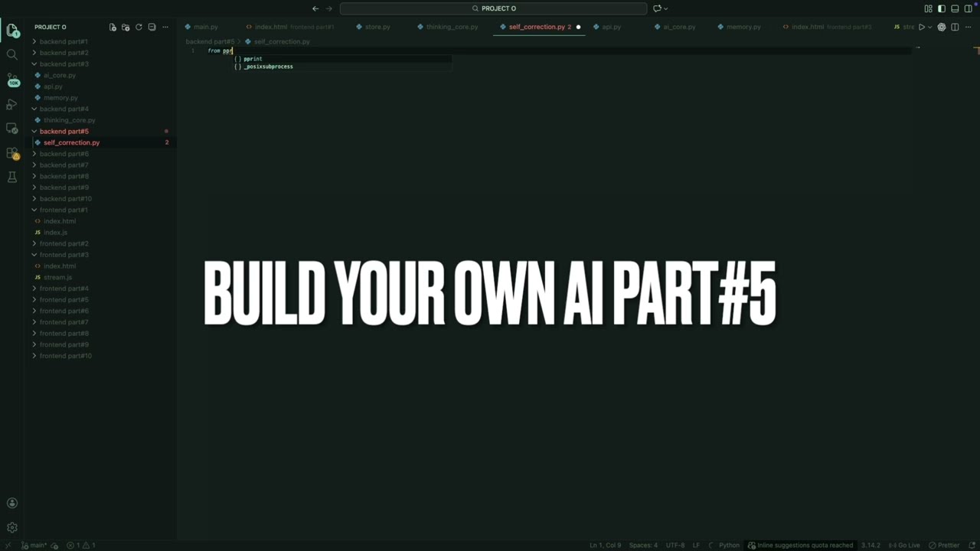Click main branch indicator in status bar
980x551 pixels.
tap(33, 546)
